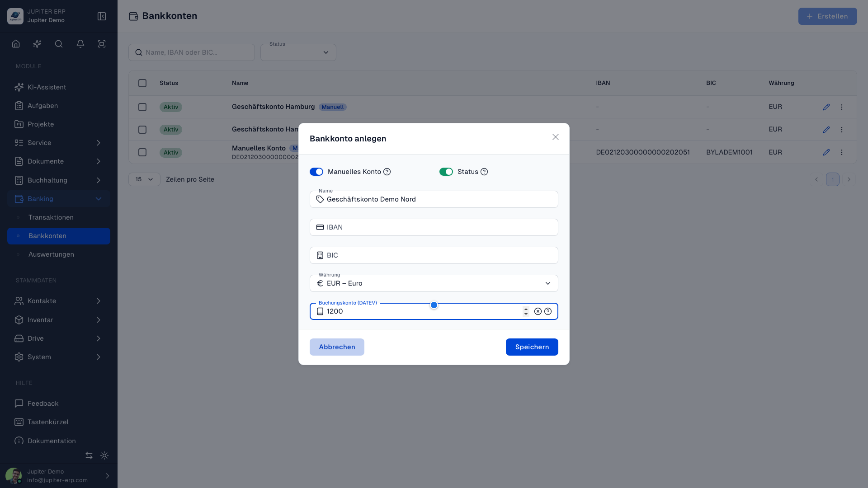
Task: Open the Währung EUR – Euro dropdown
Action: (x=434, y=283)
